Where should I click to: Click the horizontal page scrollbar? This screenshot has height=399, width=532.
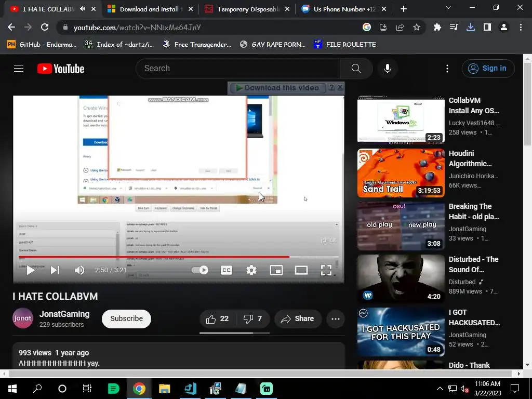(x=261, y=374)
